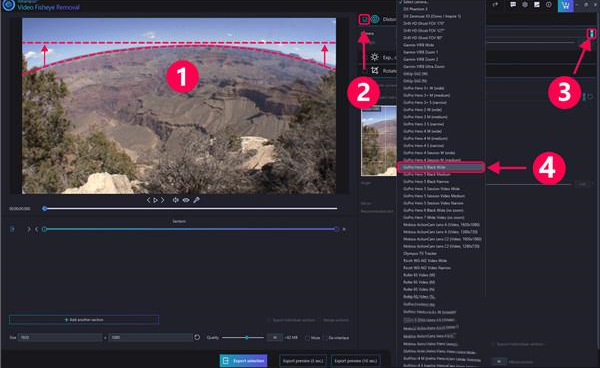This screenshot has height=368, width=600.
Task: Enable the De-interlace checkbox
Action: (x=325, y=338)
